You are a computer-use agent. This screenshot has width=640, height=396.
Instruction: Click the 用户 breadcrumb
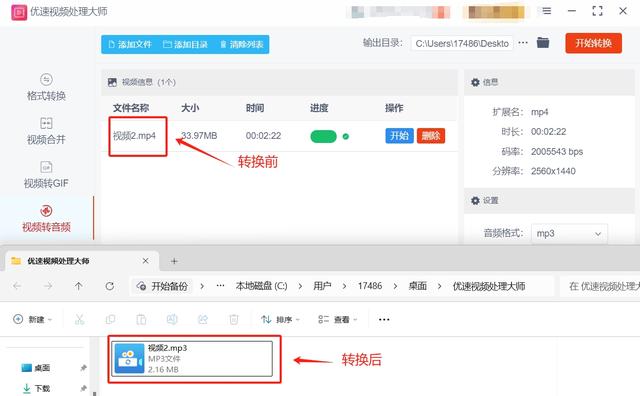pyautogui.click(x=322, y=286)
